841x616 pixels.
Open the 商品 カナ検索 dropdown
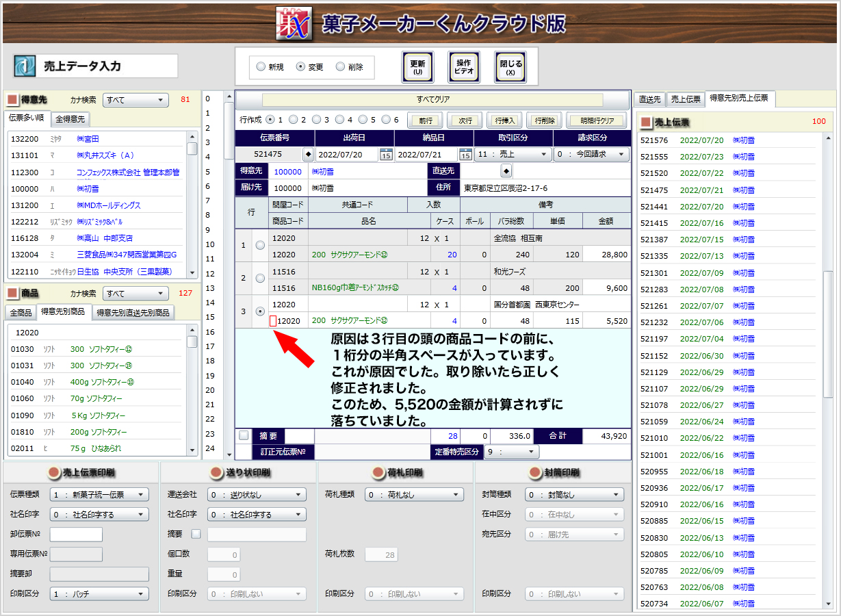coord(135,294)
